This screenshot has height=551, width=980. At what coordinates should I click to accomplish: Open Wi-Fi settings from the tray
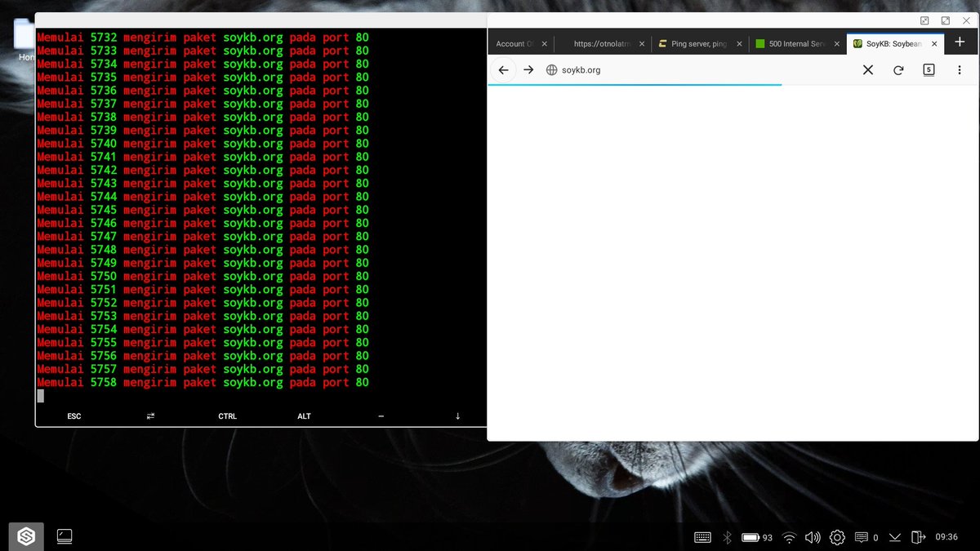tap(789, 537)
